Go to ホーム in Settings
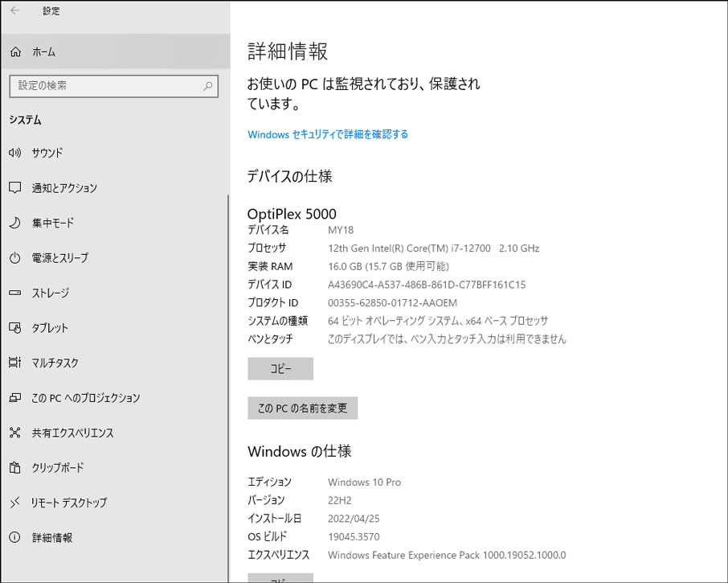Screen dimensions: 728x583 click(115, 51)
